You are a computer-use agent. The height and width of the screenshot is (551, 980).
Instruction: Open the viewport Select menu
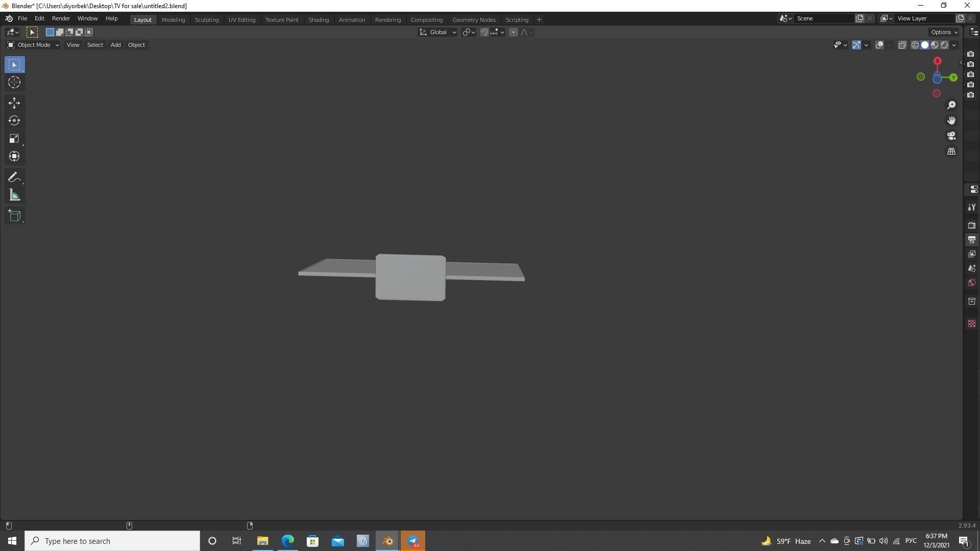[95, 45]
